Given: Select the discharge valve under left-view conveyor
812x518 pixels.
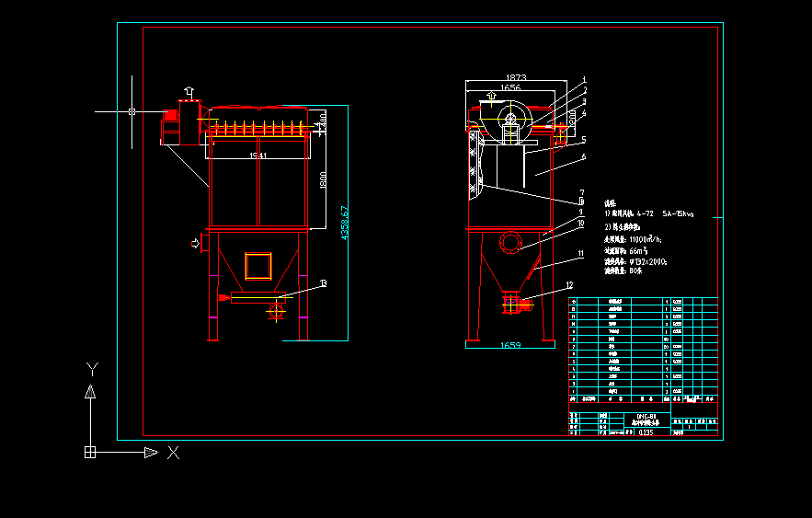Looking at the screenshot, I should [x=276, y=311].
